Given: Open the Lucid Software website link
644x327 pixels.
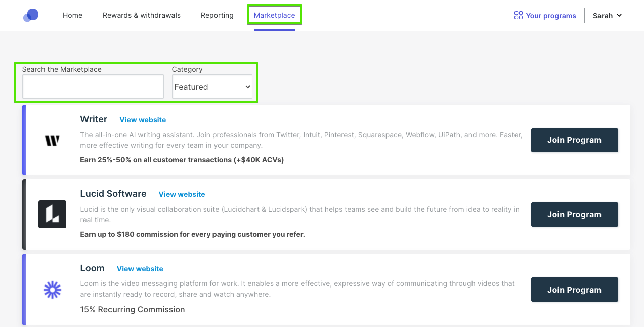Looking at the screenshot, I should pyautogui.click(x=182, y=194).
